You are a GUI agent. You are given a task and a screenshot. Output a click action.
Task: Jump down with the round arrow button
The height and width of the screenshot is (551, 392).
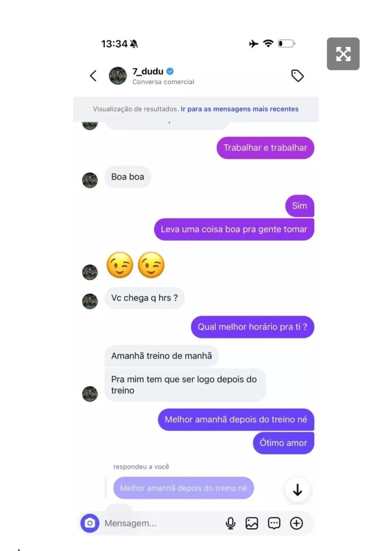point(297,490)
